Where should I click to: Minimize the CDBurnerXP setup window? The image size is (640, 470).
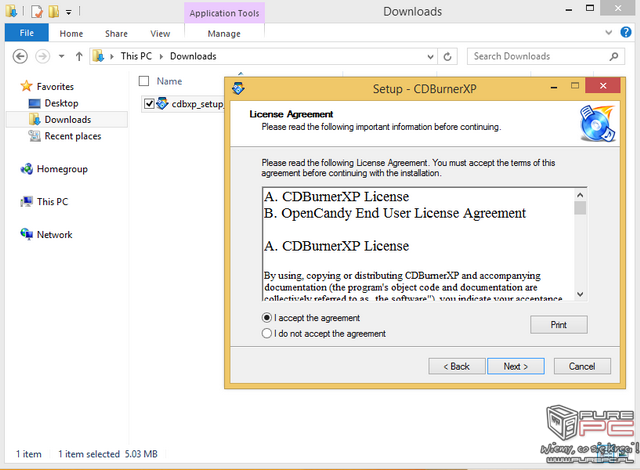point(554,87)
